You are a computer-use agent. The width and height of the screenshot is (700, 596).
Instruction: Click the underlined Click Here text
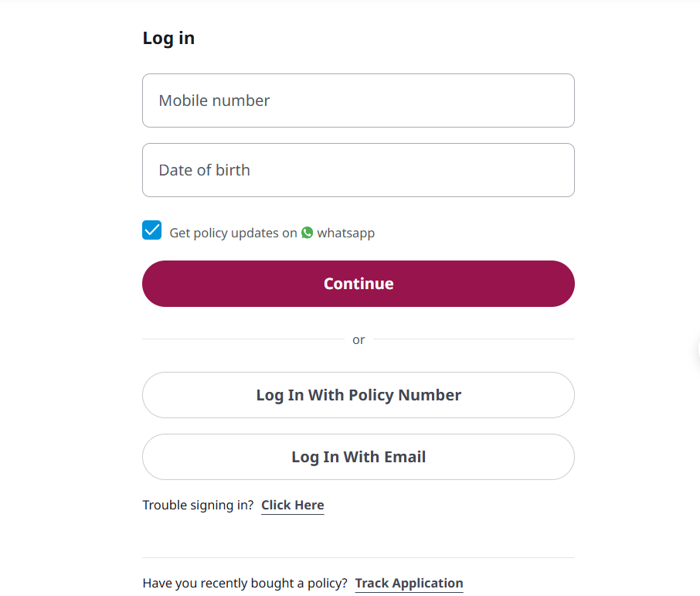point(292,505)
